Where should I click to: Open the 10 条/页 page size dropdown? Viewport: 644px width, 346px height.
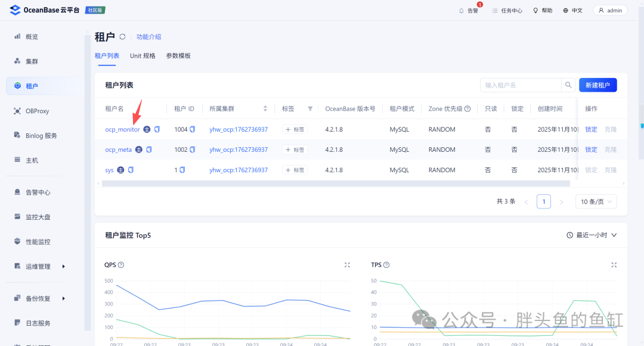[x=596, y=201]
